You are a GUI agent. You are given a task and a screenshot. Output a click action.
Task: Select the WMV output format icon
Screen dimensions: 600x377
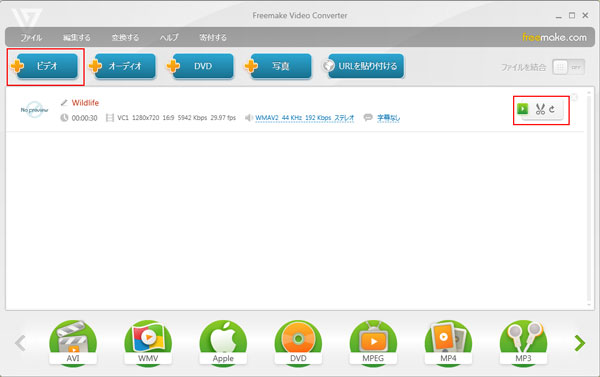coord(148,343)
